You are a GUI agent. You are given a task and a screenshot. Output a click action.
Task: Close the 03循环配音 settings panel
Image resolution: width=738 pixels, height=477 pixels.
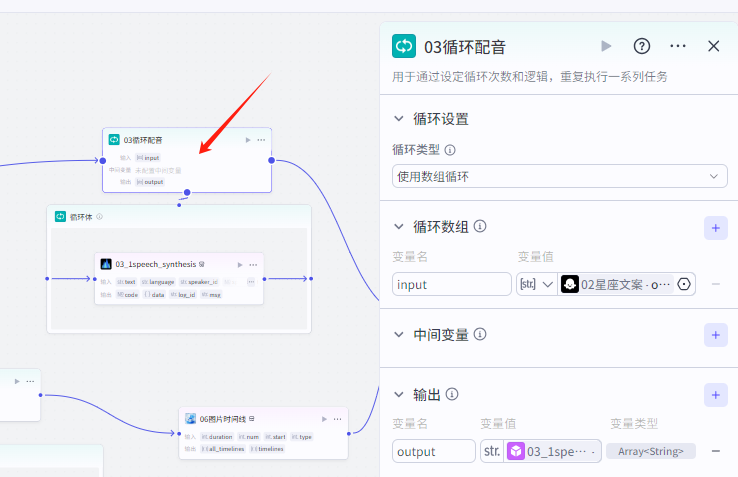click(x=714, y=46)
